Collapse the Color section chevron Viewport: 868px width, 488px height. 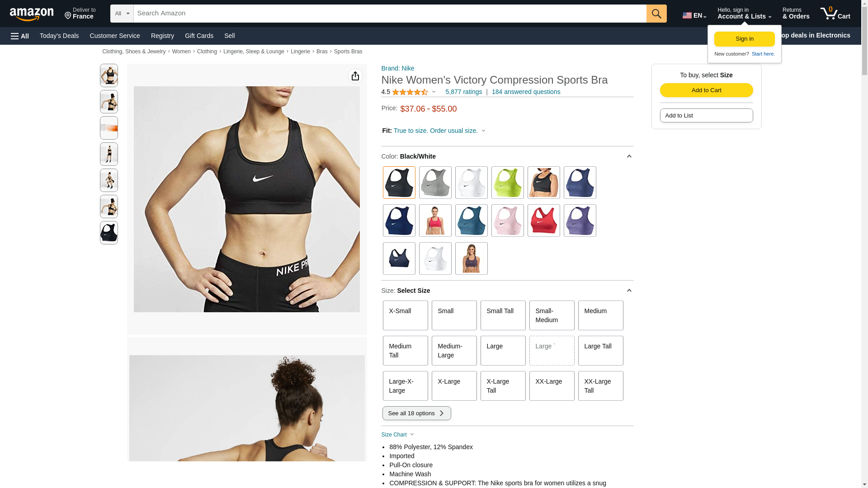coord(629,156)
